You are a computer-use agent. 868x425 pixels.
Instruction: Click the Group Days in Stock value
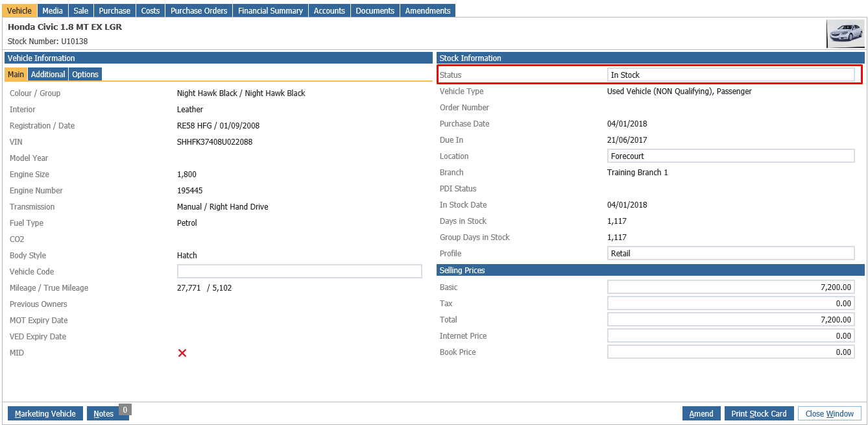click(x=617, y=237)
